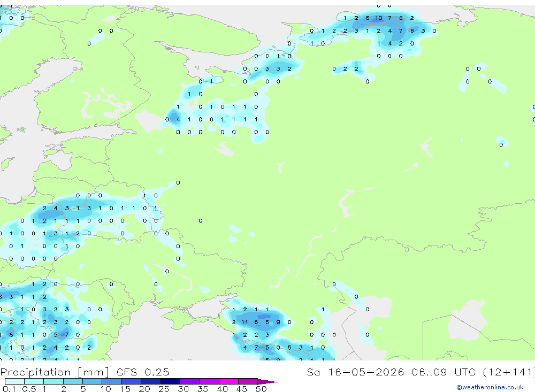Click the legend swatch between 5 and 10
Viewport: 535px width, 392px height.
coord(93,381)
